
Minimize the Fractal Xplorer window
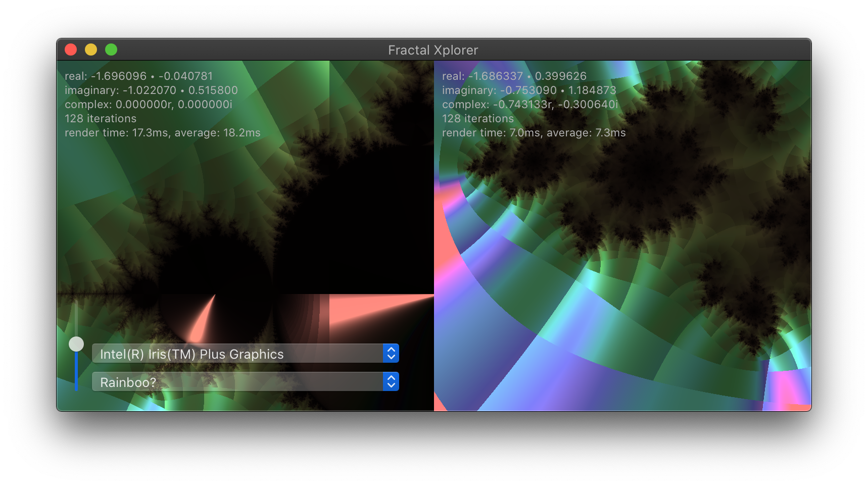(91, 50)
